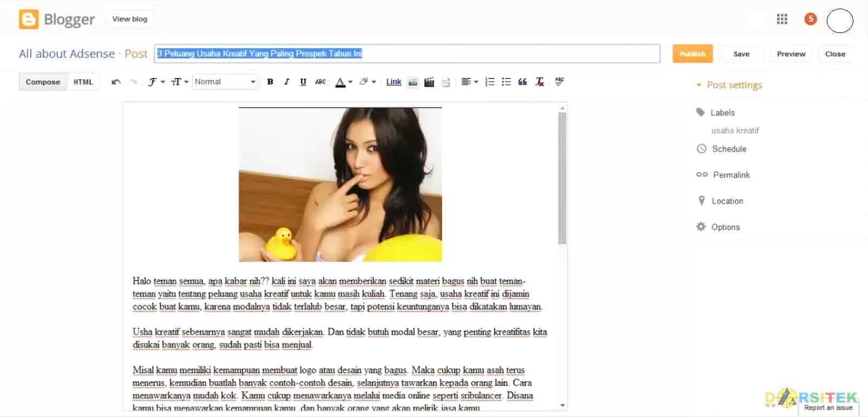Viewport: 868px width, 417px height.
Task: Open Options in post settings
Action: click(x=718, y=227)
